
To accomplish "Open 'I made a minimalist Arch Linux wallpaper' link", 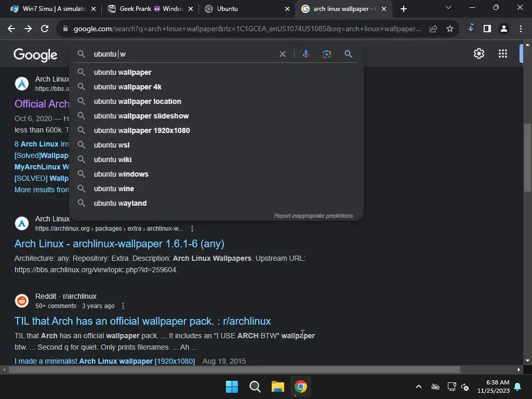I will pyautogui.click(x=104, y=361).
